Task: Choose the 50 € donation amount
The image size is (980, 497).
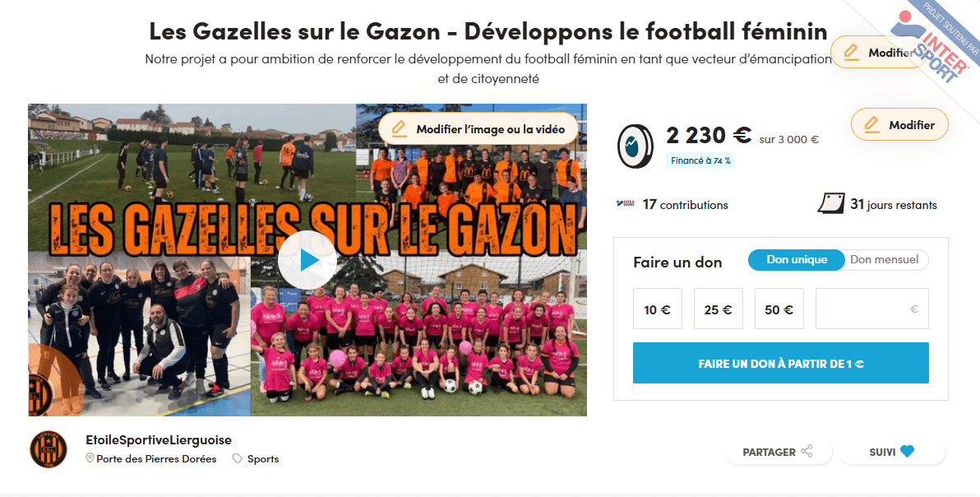Action: pos(779,309)
